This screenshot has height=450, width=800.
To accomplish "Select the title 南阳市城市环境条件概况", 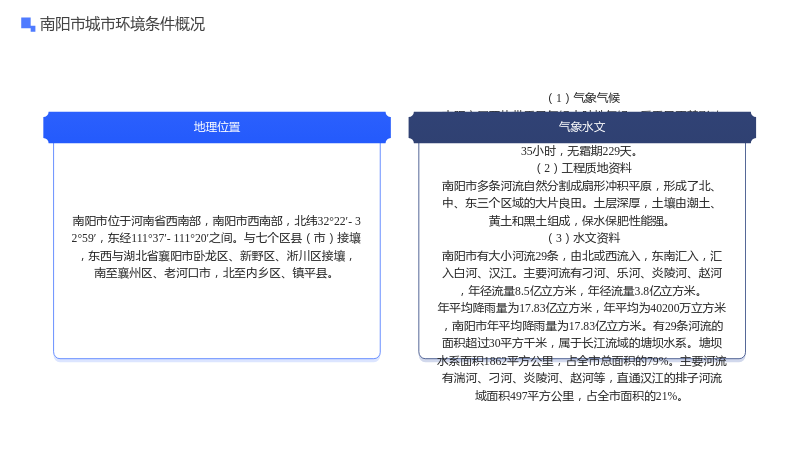I will point(122,24).
